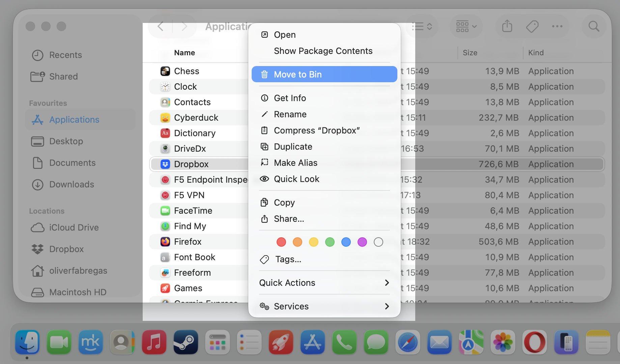Open Documents in the sidebar
The width and height of the screenshot is (620, 364).
point(80,163)
